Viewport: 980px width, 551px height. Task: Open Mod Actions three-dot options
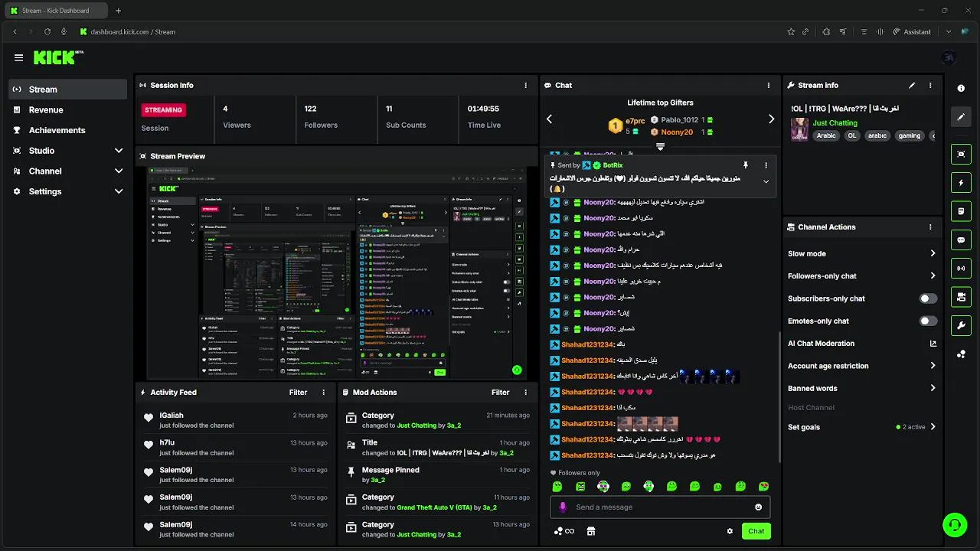[525, 393]
